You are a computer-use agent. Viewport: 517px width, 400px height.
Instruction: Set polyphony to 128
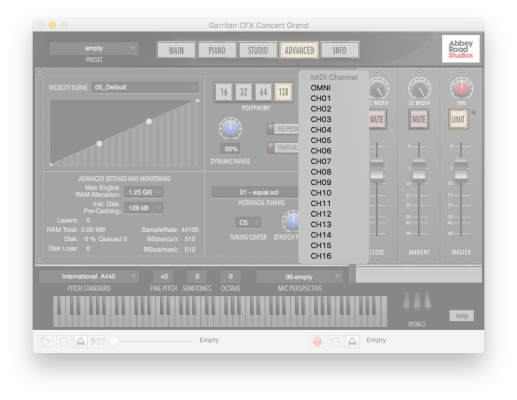click(283, 92)
